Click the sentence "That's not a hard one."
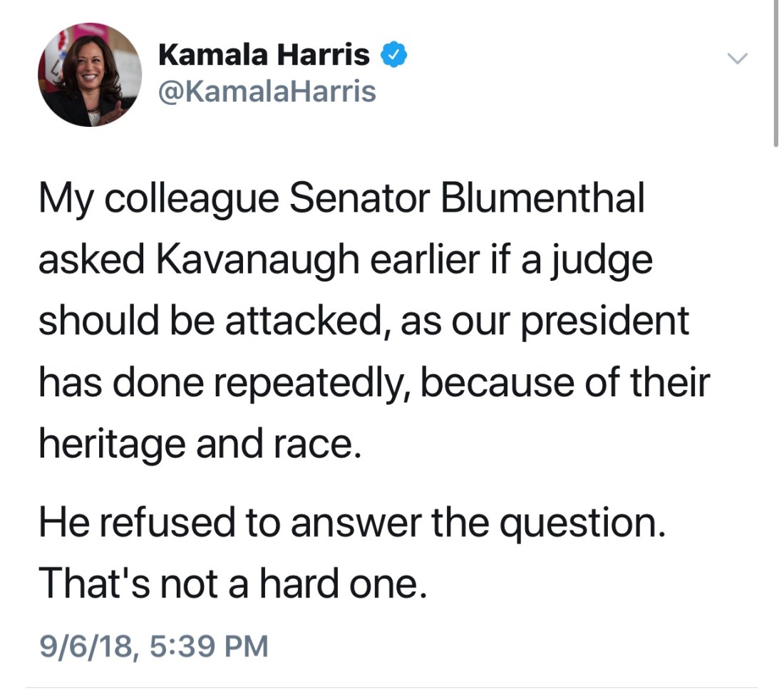This screenshot has width=784, height=700. click(232, 584)
